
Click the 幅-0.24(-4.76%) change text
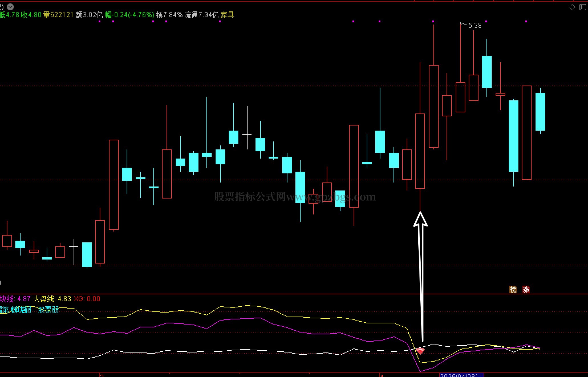[129, 15]
